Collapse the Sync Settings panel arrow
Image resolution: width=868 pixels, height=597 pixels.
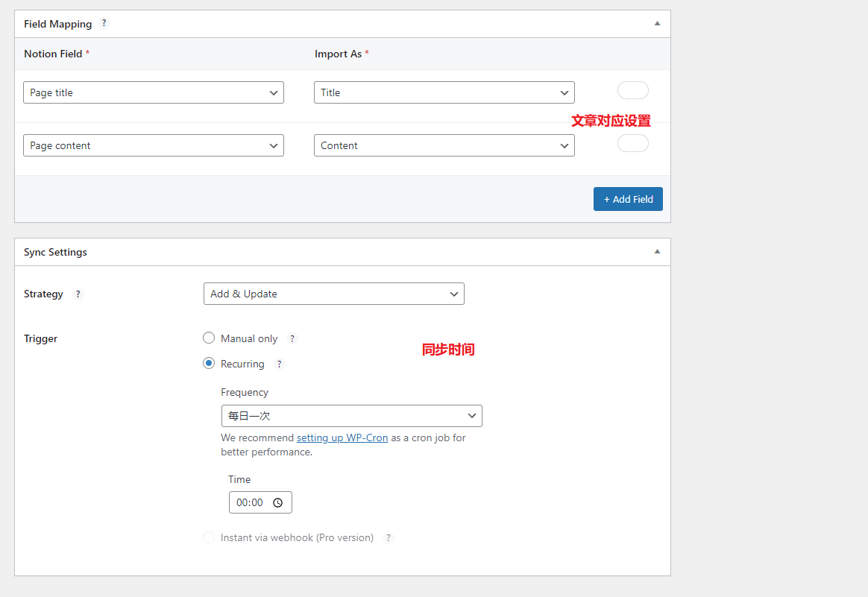657,252
